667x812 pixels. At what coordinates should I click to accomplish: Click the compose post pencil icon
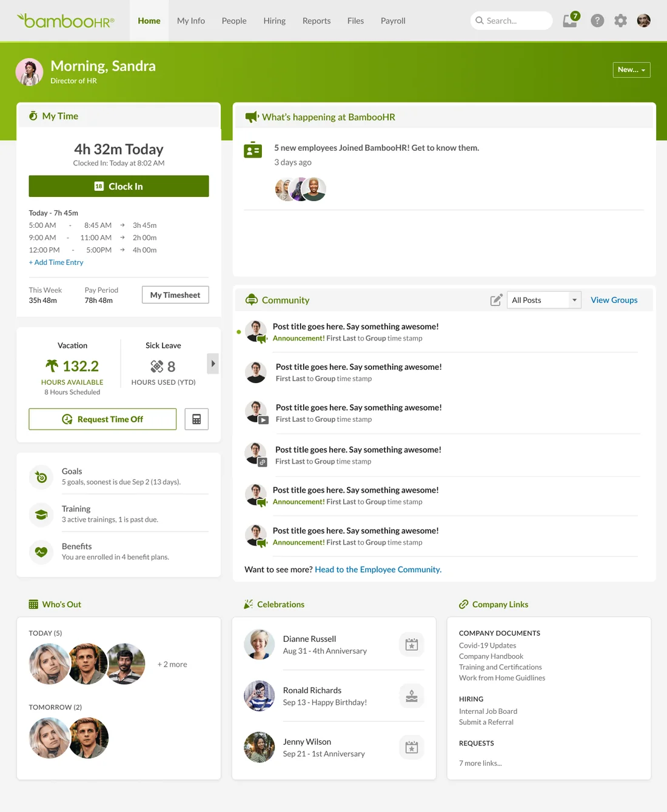496,300
